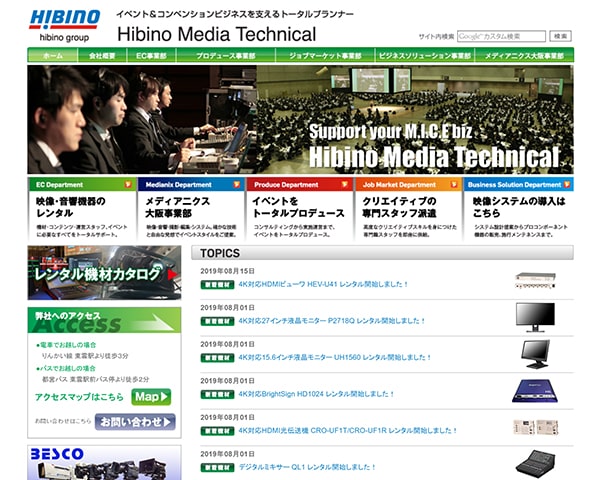Click green tag icon beside UH1560 topic

coord(217,358)
